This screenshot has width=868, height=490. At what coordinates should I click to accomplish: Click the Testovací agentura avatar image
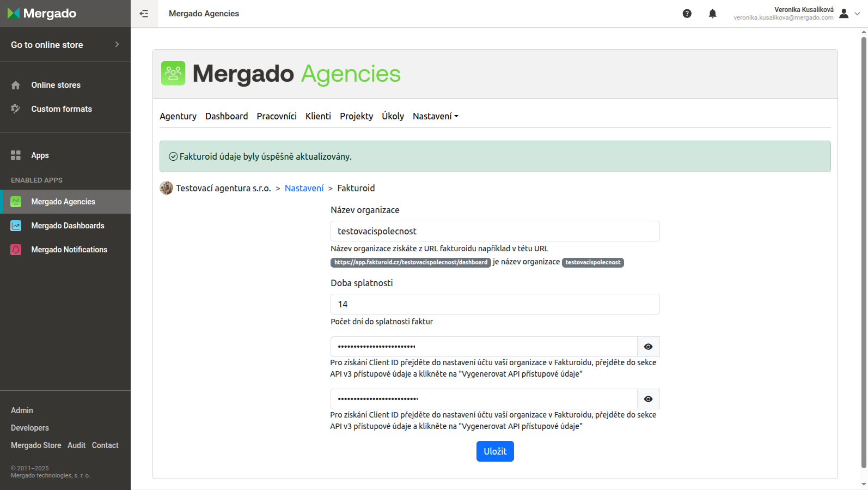[166, 188]
